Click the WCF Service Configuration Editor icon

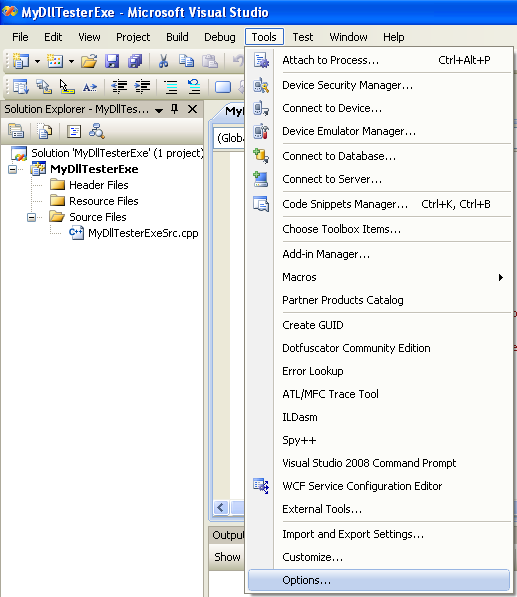coord(261,486)
